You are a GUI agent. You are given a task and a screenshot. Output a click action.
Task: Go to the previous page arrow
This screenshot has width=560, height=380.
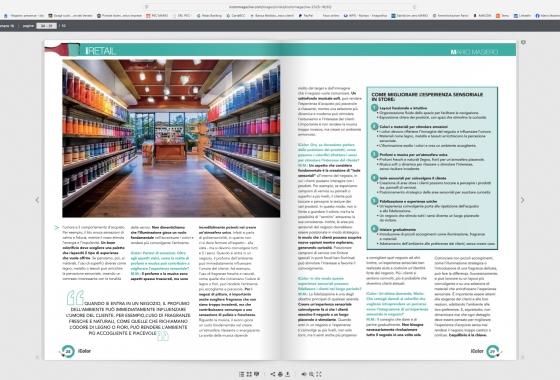37,200
